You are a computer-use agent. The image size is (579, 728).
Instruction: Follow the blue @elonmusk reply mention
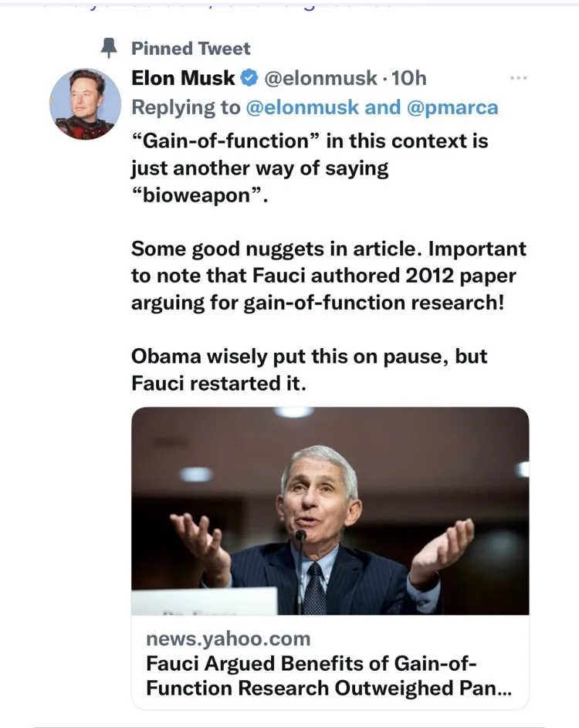tap(303, 107)
